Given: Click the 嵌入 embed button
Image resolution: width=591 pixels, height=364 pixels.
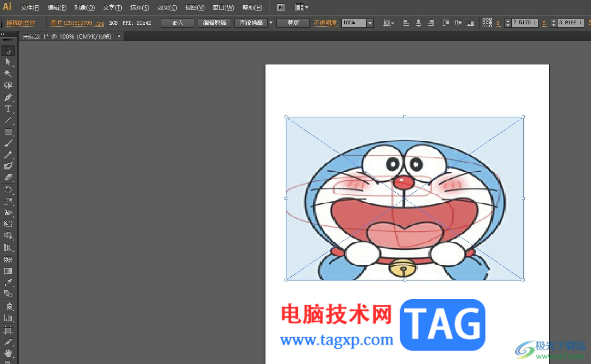Looking at the screenshot, I should point(178,23).
